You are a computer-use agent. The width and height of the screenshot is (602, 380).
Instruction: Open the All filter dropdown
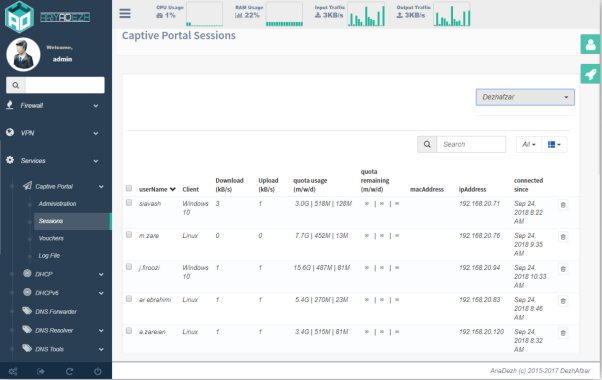(x=529, y=144)
